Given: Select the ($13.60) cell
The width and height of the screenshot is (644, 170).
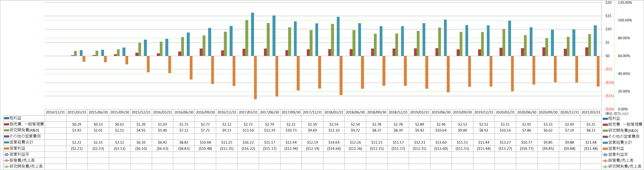Looking at the screenshot, I should pos(441,149).
